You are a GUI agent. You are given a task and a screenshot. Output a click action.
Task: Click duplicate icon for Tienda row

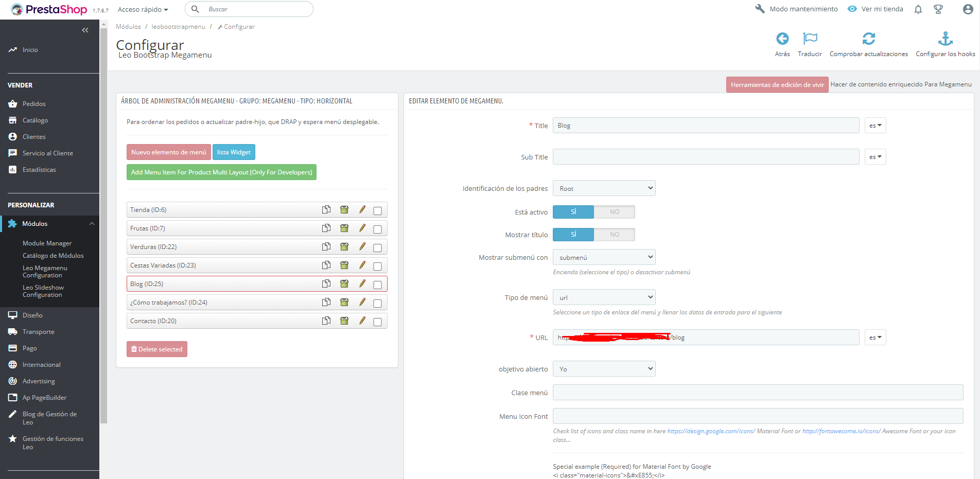tap(326, 209)
